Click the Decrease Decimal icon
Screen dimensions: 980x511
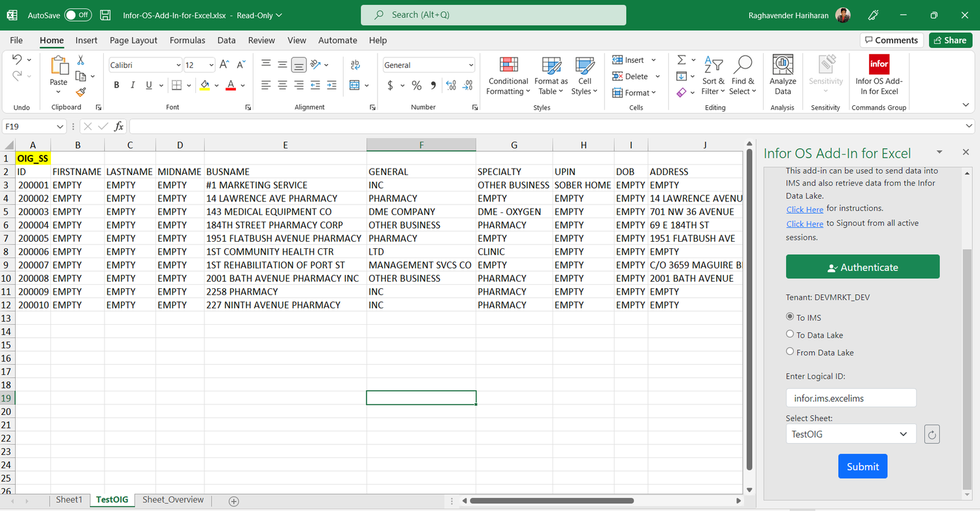pos(467,86)
